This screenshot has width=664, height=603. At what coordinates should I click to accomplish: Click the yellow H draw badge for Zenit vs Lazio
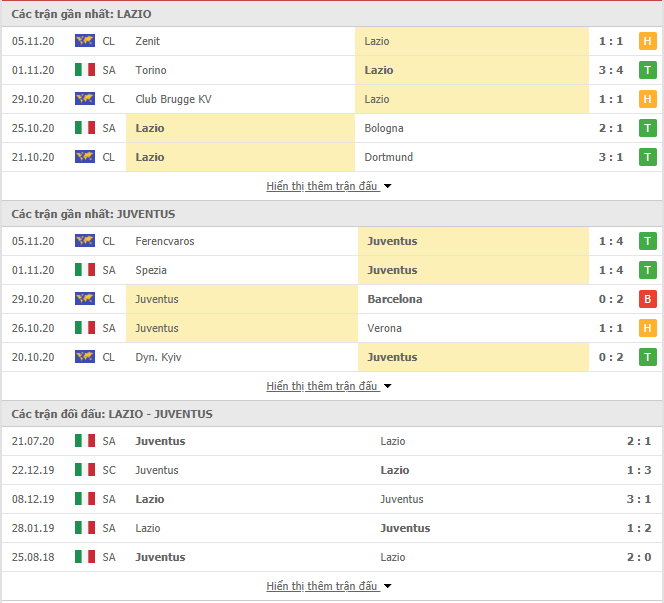[x=647, y=41]
